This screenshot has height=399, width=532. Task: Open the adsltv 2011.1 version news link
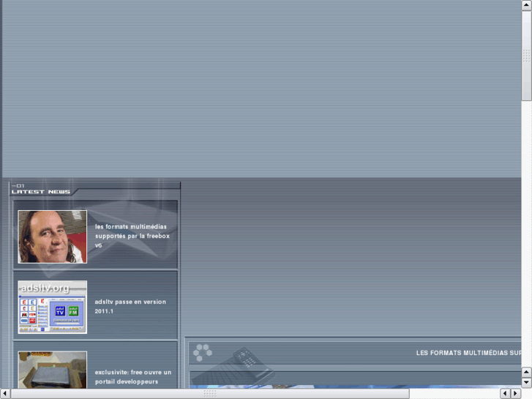click(x=130, y=306)
